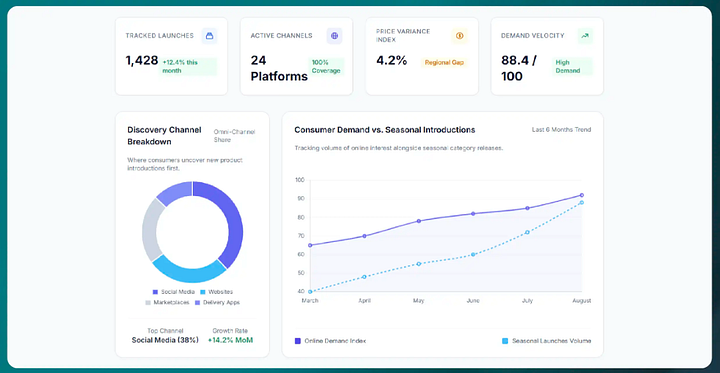Click the 'DEMAND VELOCITY' card heading
The width and height of the screenshot is (720, 373).
coord(533,36)
